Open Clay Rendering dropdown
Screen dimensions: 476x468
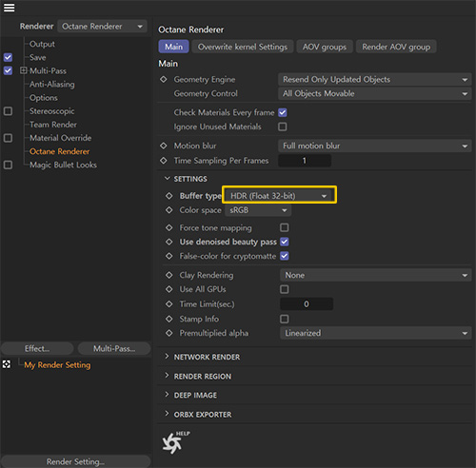(376, 275)
